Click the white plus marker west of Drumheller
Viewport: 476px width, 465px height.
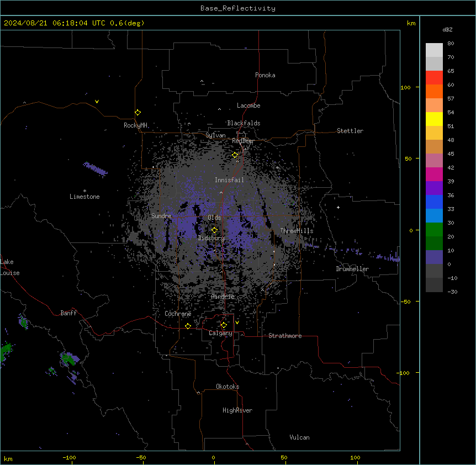[x=338, y=207]
